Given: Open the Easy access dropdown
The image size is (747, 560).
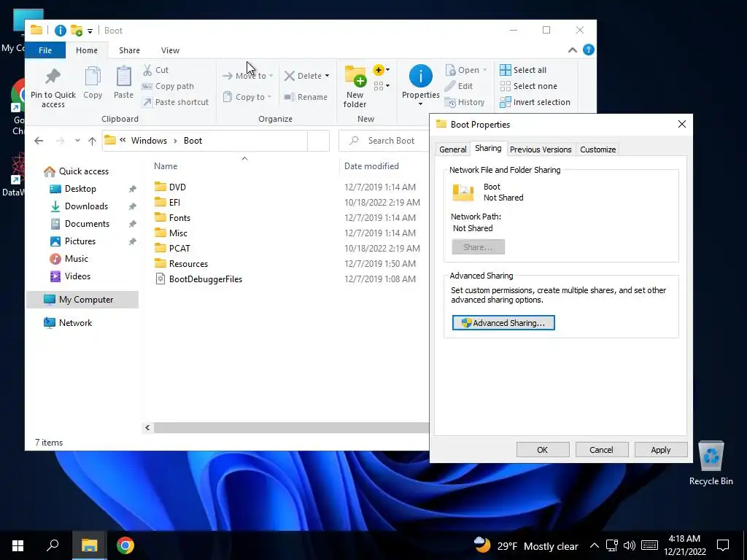Looking at the screenshot, I should coord(382,86).
